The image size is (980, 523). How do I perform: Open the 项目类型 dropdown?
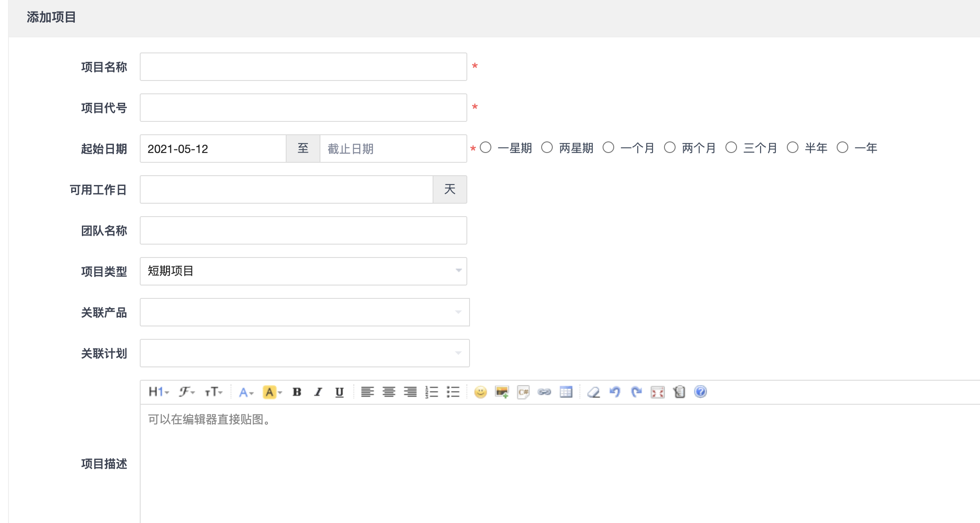[x=303, y=271]
